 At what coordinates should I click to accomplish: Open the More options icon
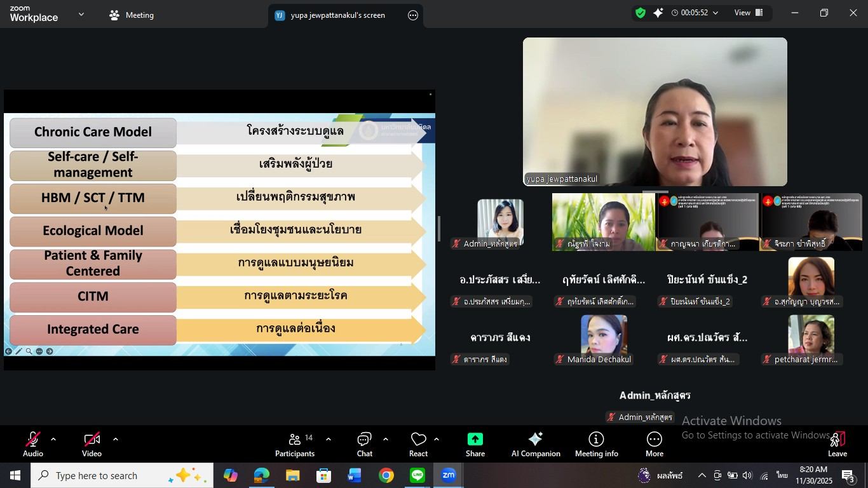click(x=654, y=444)
